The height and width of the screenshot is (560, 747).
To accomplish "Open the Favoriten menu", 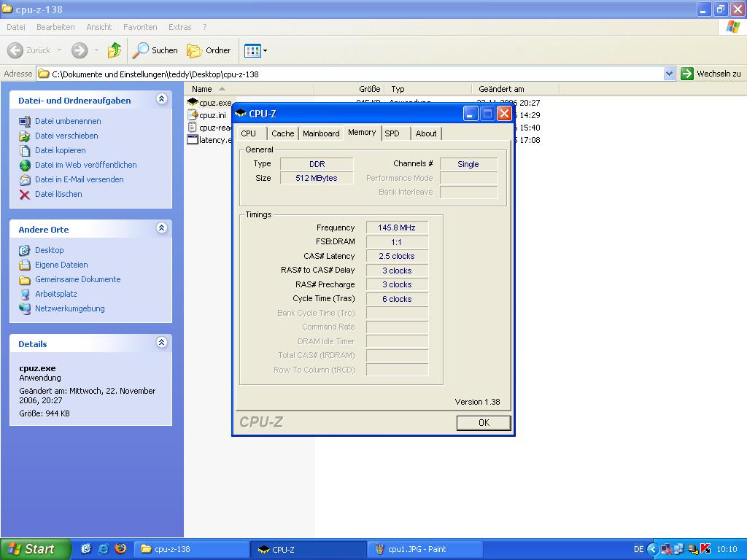I will pos(140,27).
